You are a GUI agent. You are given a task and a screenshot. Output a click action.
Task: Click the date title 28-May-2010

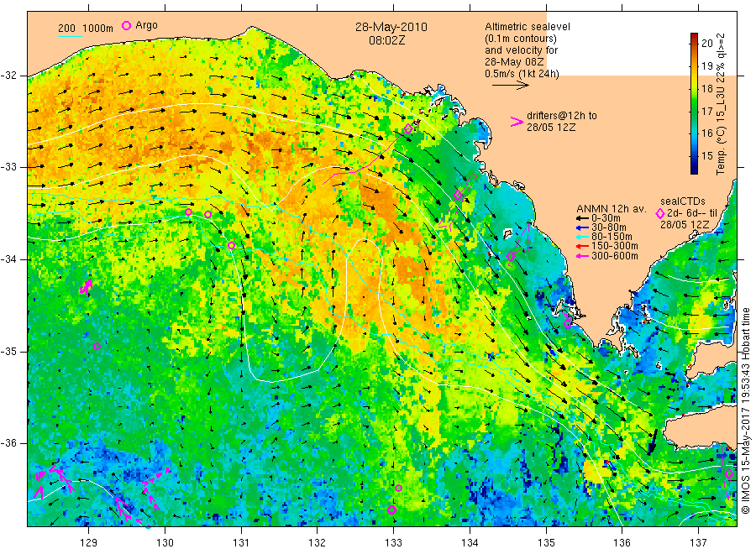[x=391, y=27]
